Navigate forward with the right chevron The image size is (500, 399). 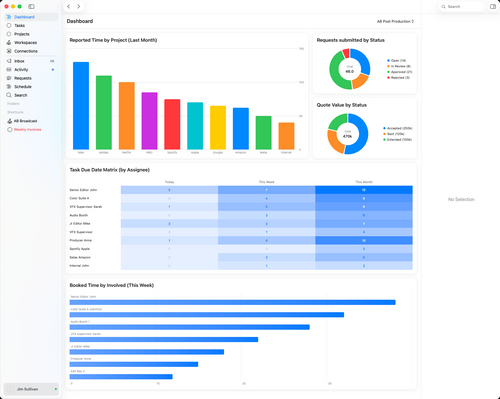click(x=79, y=6)
